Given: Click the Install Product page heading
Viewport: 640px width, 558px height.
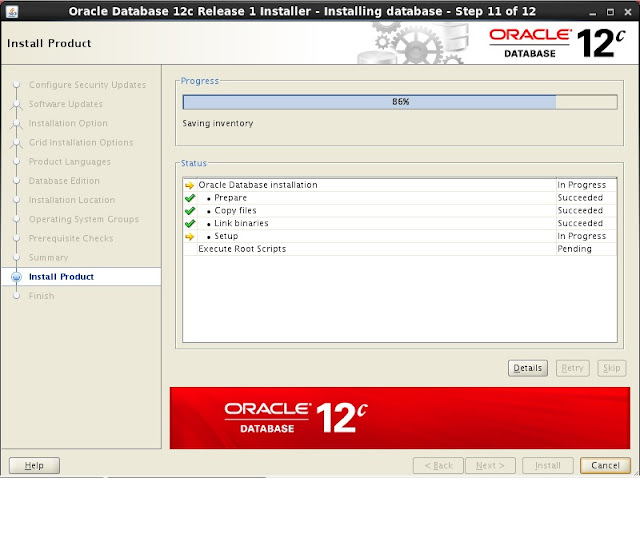Looking at the screenshot, I should click(x=49, y=43).
